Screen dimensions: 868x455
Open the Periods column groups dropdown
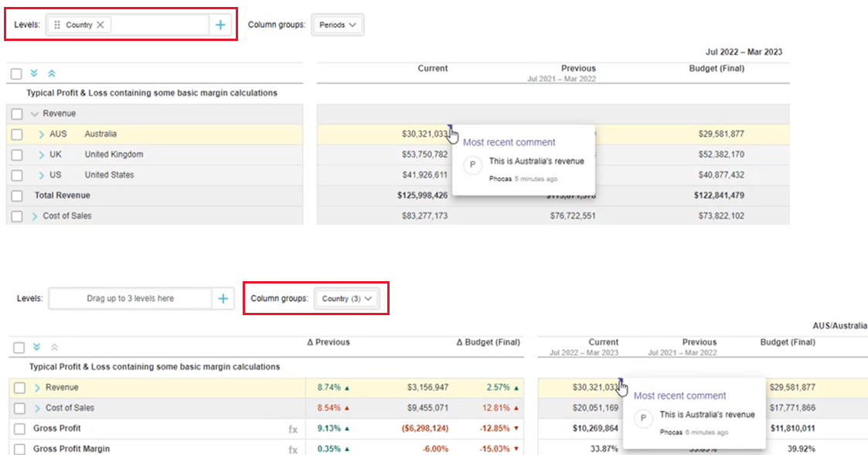click(x=338, y=25)
